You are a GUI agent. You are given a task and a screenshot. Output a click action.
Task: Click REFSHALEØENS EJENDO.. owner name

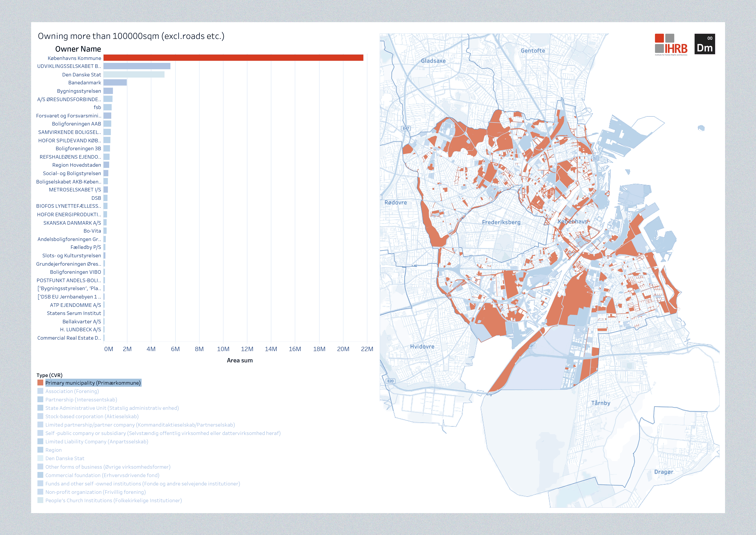click(x=70, y=157)
